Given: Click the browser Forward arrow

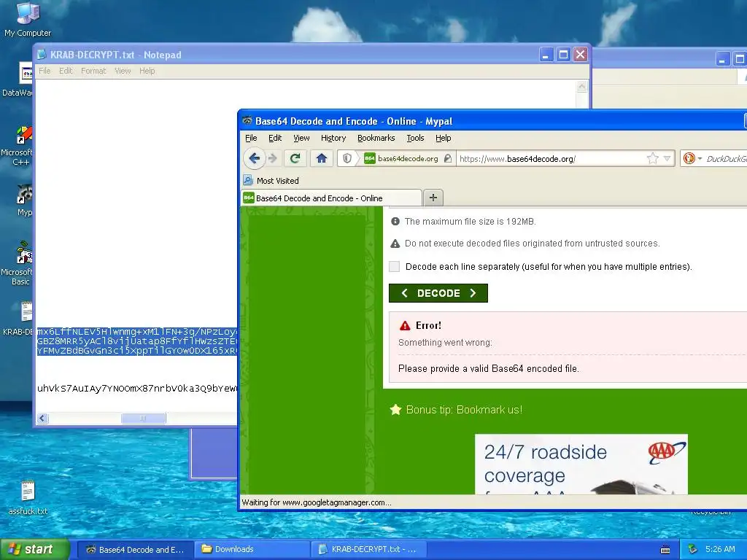Looking at the screenshot, I should click(x=273, y=158).
